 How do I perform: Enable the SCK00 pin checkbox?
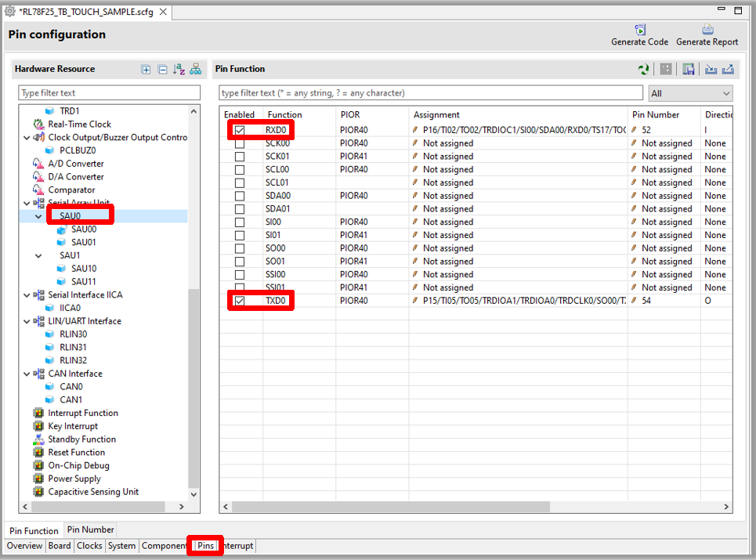point(240,143)
